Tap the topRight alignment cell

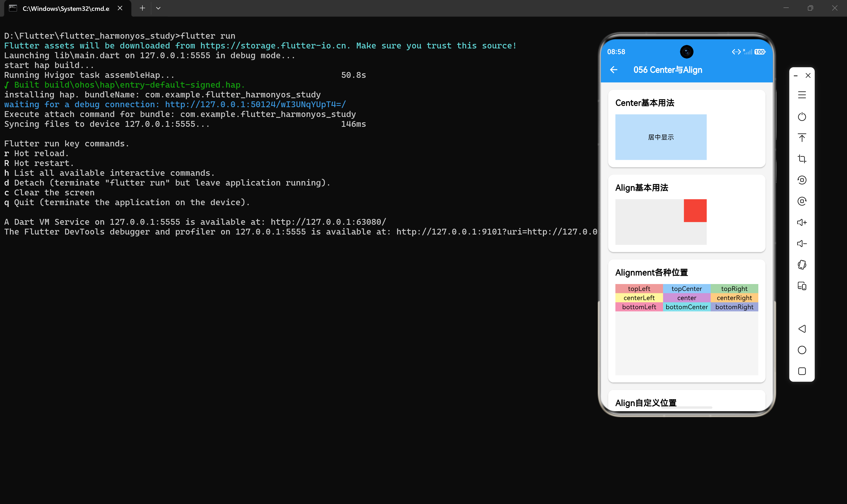click(734, 289)
